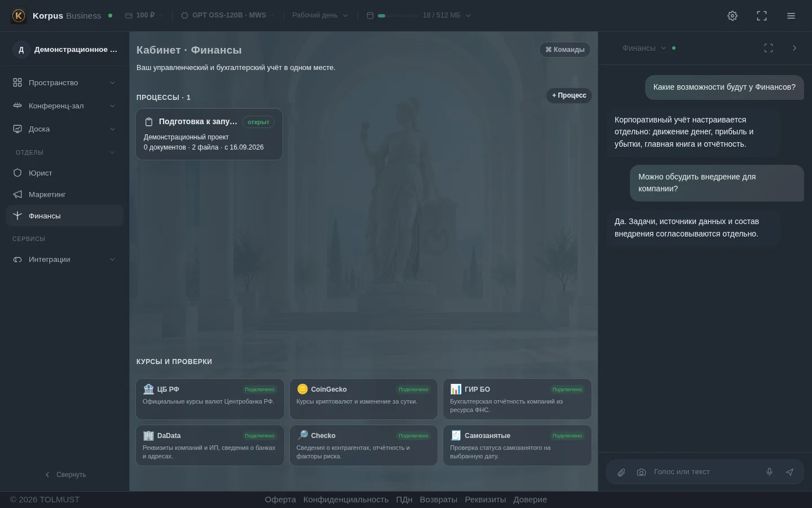Click the ЦБ РФ bank icon
Viewport: 812px width, 508px height.
[x=149, y=389]
